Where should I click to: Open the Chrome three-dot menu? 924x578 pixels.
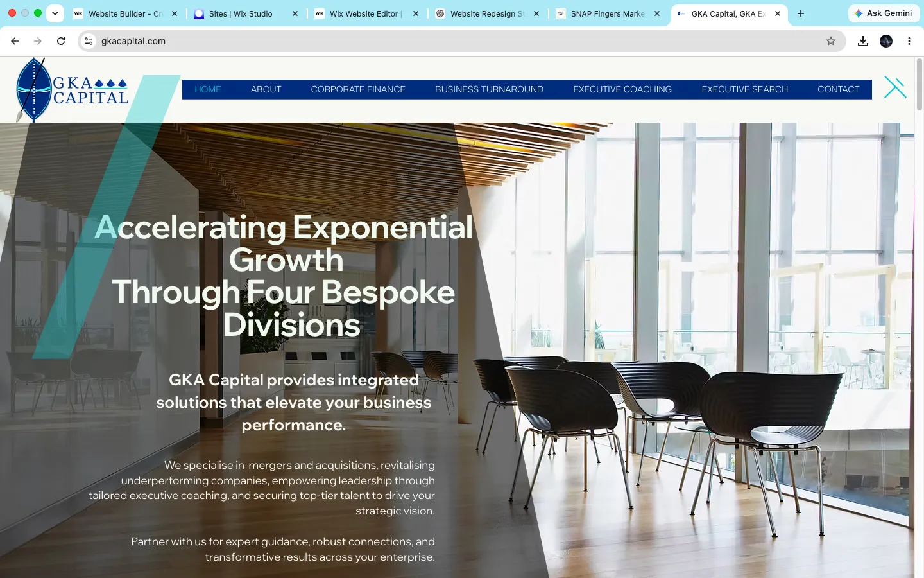(x=909, y=41)
